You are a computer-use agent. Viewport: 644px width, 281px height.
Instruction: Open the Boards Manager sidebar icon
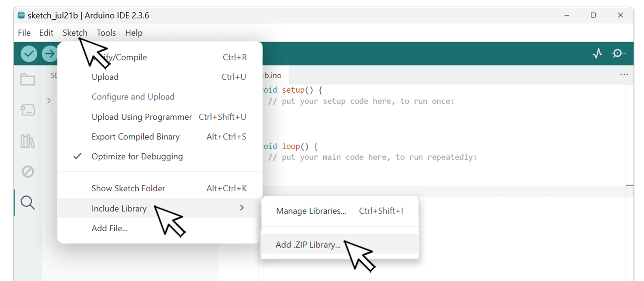pos(27,110)
